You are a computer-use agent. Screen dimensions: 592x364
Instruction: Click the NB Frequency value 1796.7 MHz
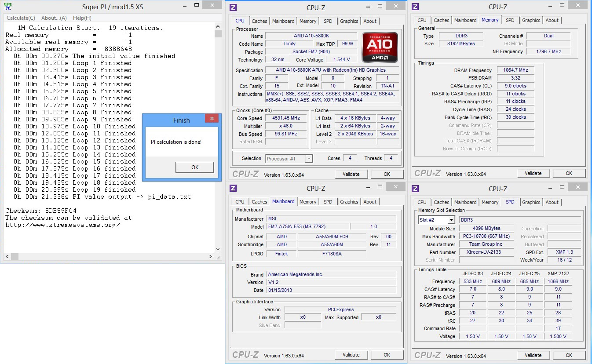(x=548, y=51)
